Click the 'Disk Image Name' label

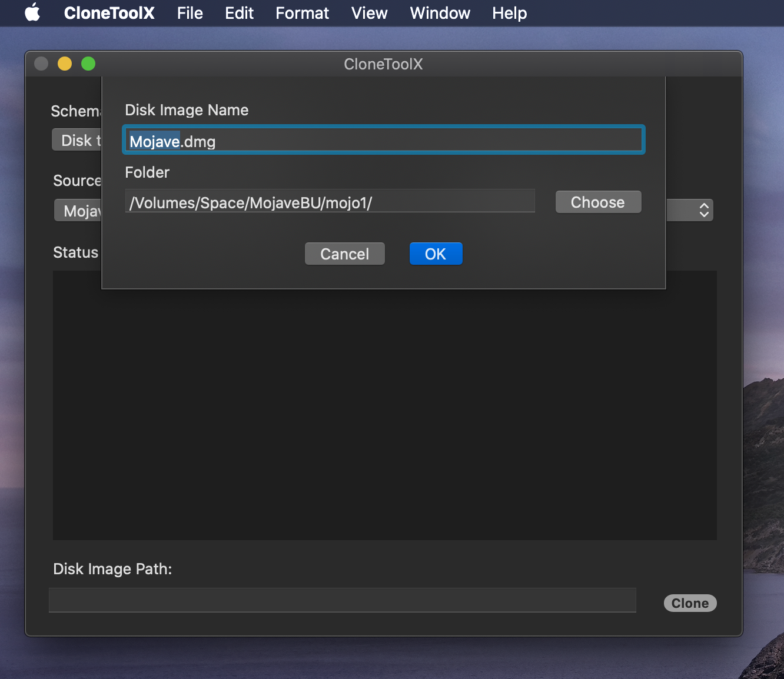click(x=187, y=110)
